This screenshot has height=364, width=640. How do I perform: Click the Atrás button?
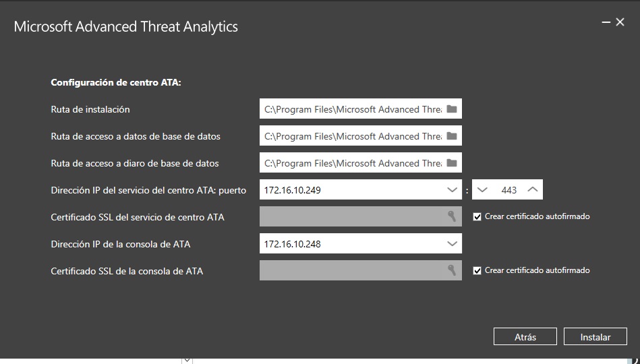click(x=525, y=337)
